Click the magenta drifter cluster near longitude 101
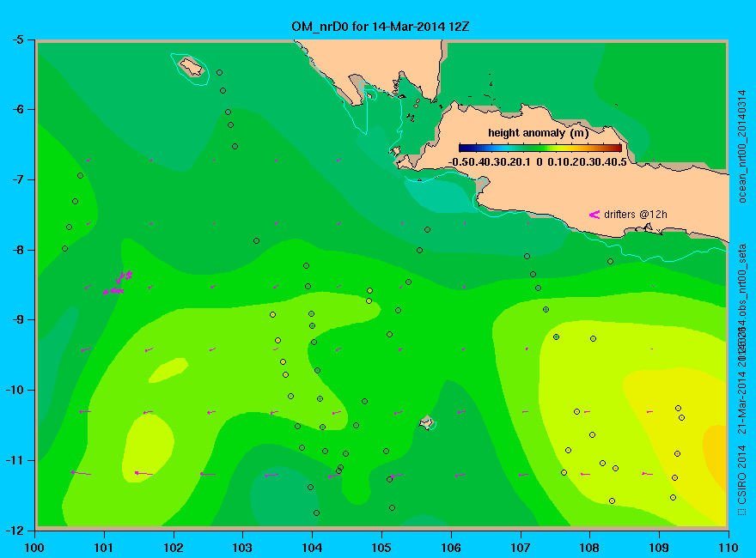 click(x=117, y=283)
